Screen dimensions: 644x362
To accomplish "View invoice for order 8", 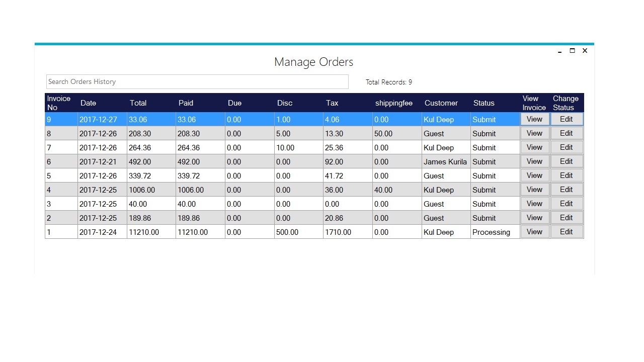I will point(534,133).
